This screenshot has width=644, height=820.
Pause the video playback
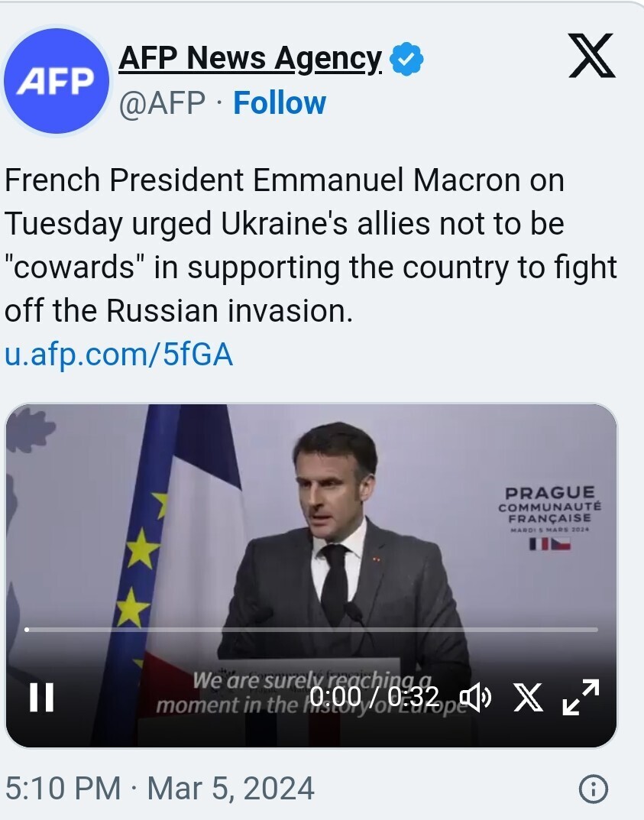(41, 697)
